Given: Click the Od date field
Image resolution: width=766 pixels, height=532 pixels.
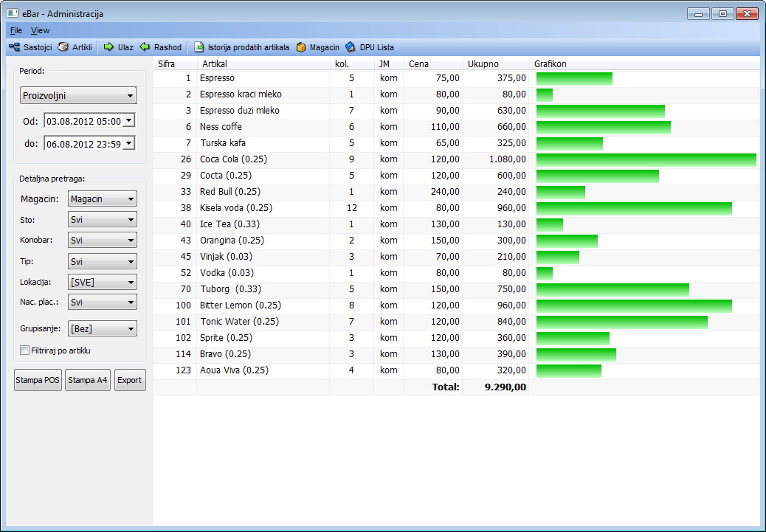Looking at the screenshot, I should click(x=83, y=121).
